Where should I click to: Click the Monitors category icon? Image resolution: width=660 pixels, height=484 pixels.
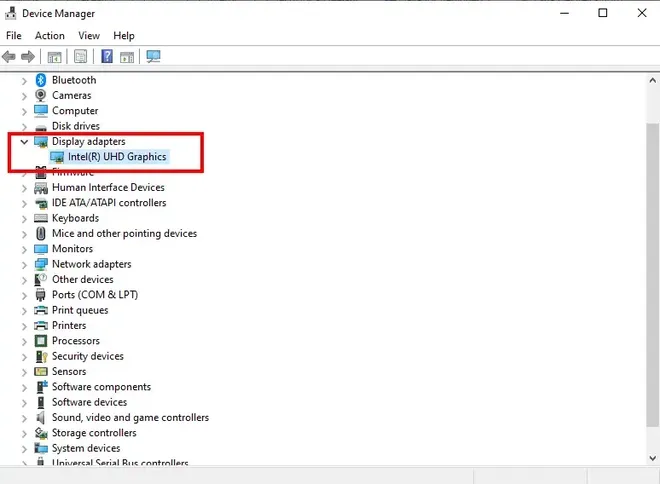[x=41, y=249]
